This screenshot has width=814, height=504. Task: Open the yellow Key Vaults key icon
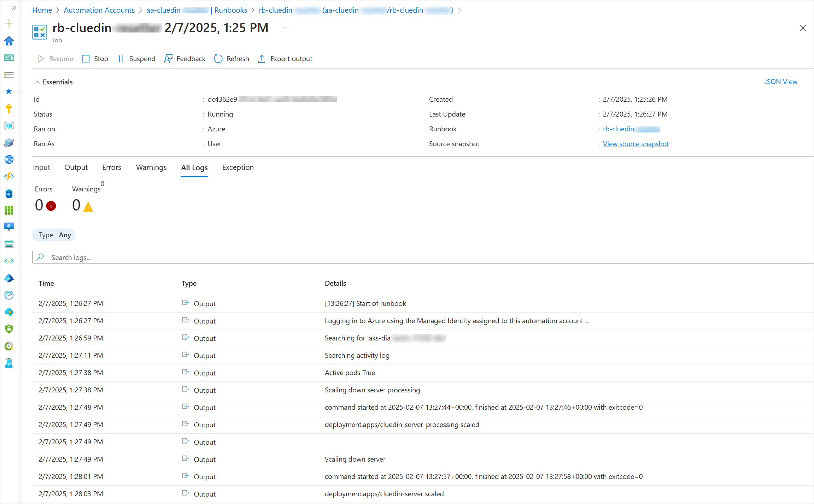click(9, 108)
